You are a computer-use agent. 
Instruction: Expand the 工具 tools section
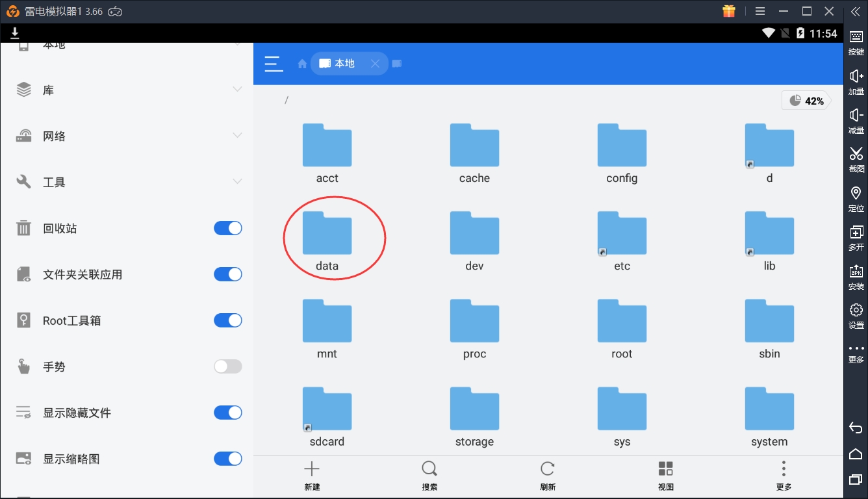(x=237, y=182)
